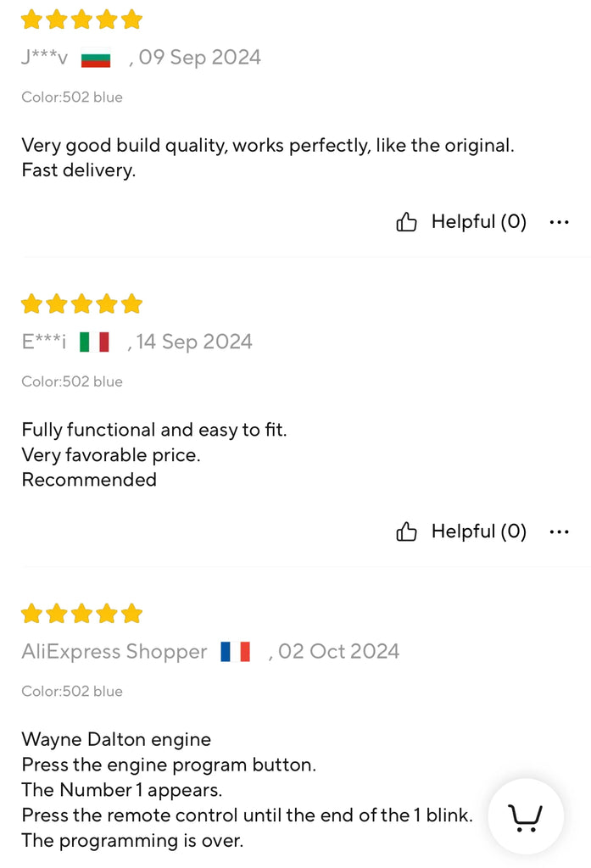
Task: Select reviewer name J***v
Action: [x=45, y=58]
